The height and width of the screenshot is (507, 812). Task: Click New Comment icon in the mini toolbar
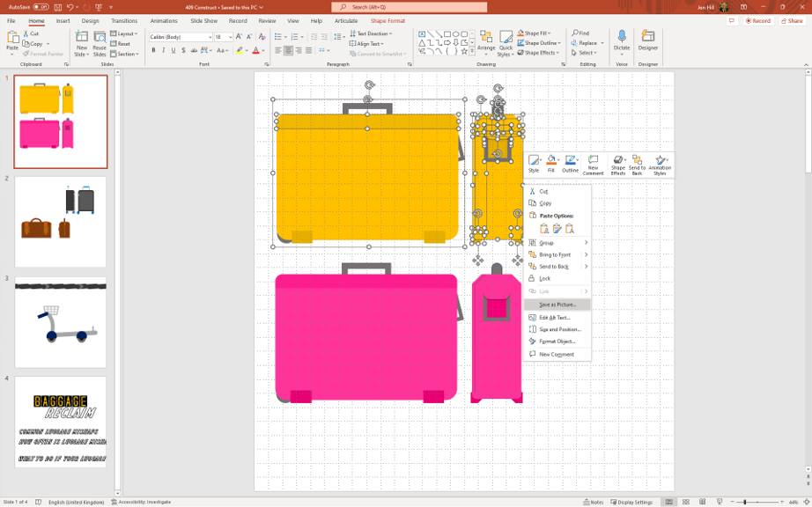click(593, 165)
